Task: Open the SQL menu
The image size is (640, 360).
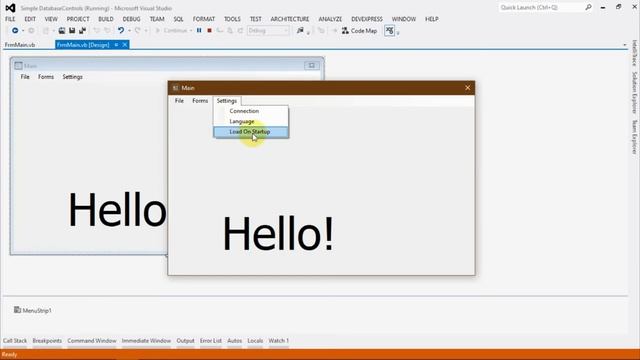Action: click(178, 19)
